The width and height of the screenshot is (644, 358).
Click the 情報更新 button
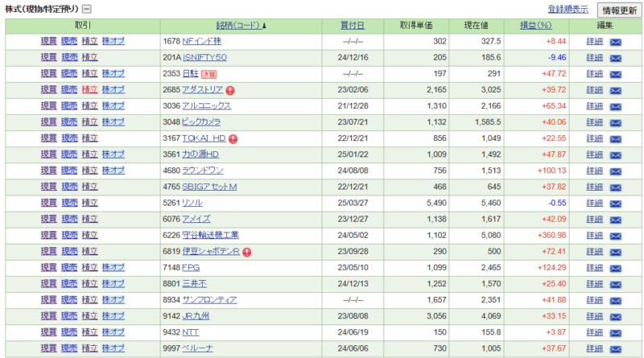coord(619,10)
